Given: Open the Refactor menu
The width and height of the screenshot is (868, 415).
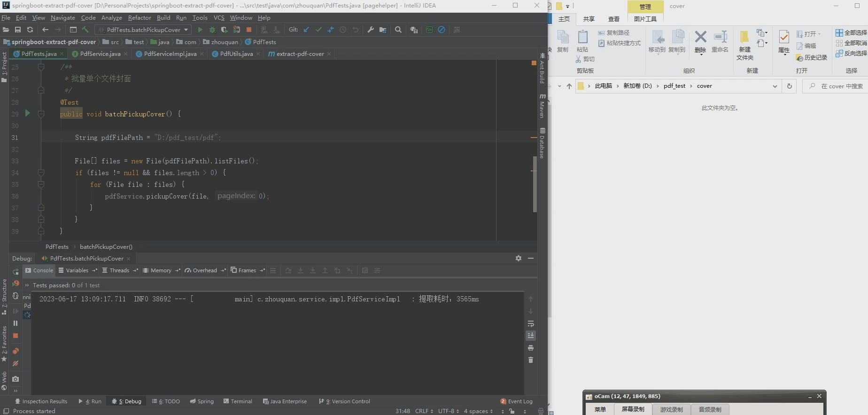Looking at the screenshot, I should (x=139, y=18).
